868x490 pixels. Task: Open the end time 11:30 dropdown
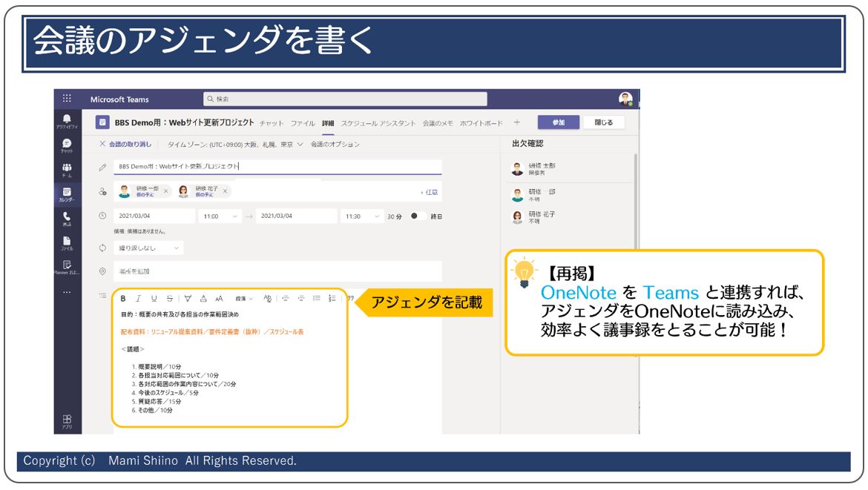coord(361,216)
